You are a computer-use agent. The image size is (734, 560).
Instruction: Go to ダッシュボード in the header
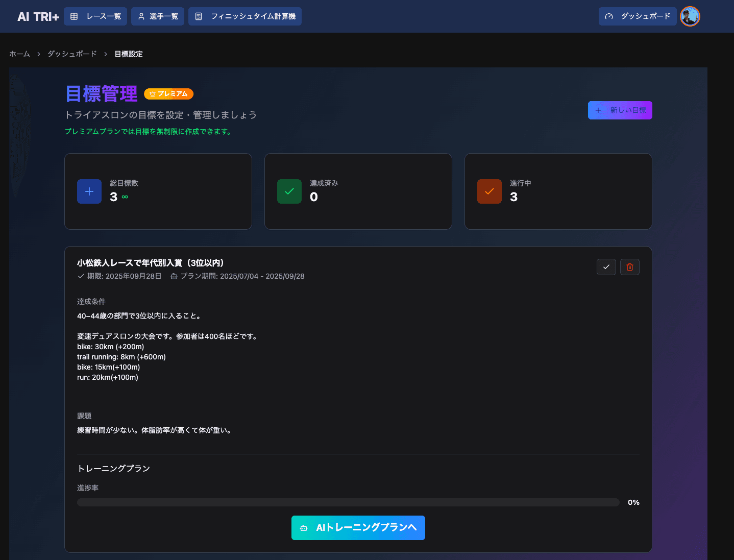[638, 16]
